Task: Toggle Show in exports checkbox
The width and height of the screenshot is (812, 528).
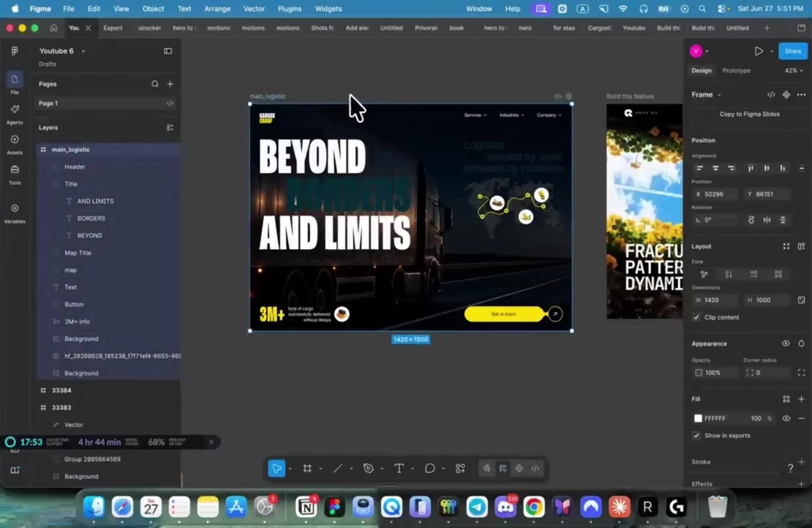Action: 696,436
